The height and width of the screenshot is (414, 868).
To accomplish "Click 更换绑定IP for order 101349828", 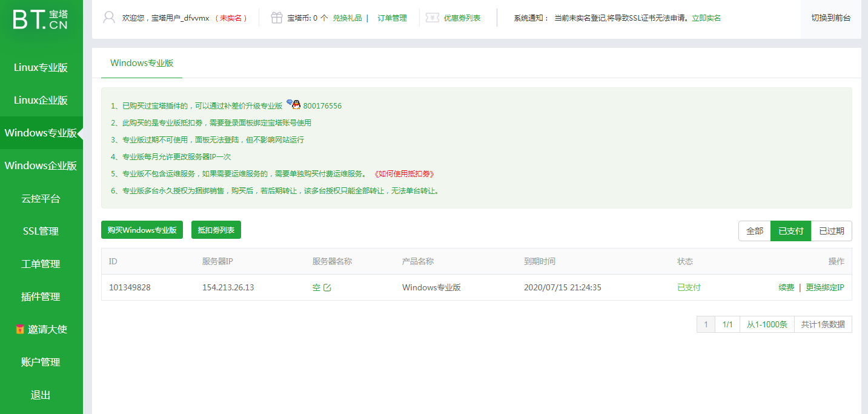I will pos(825,287).
